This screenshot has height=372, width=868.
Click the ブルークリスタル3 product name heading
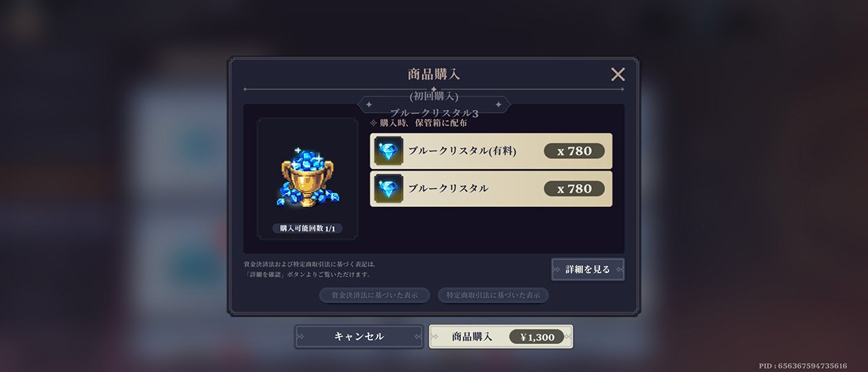434,113
